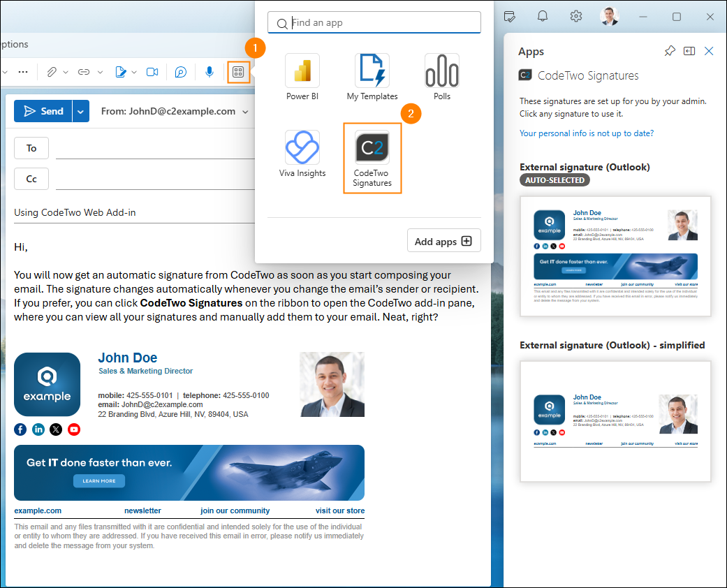Image resolution: width=727 pixels, height=588 pixels.
Task: Pop out the Apps pane
Action: [x=689, y=51]
